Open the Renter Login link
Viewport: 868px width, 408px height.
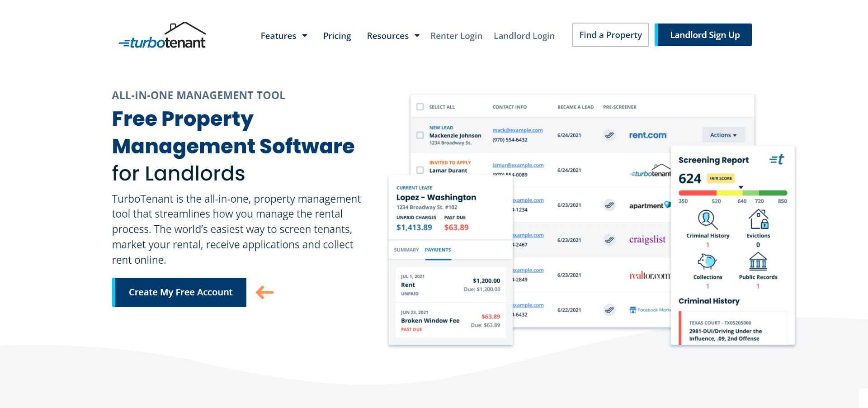pyautogui.click(x=456, y=36)
